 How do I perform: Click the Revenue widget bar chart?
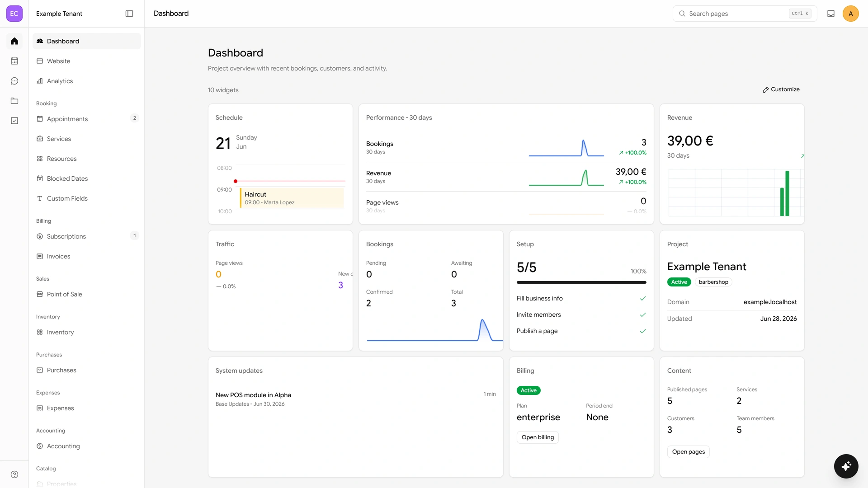coord(736,193)
